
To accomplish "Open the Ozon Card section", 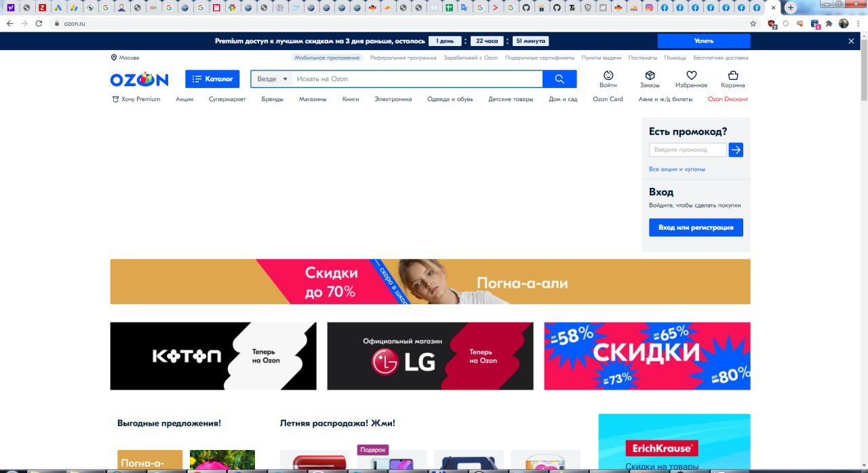I will pos(608,99).
